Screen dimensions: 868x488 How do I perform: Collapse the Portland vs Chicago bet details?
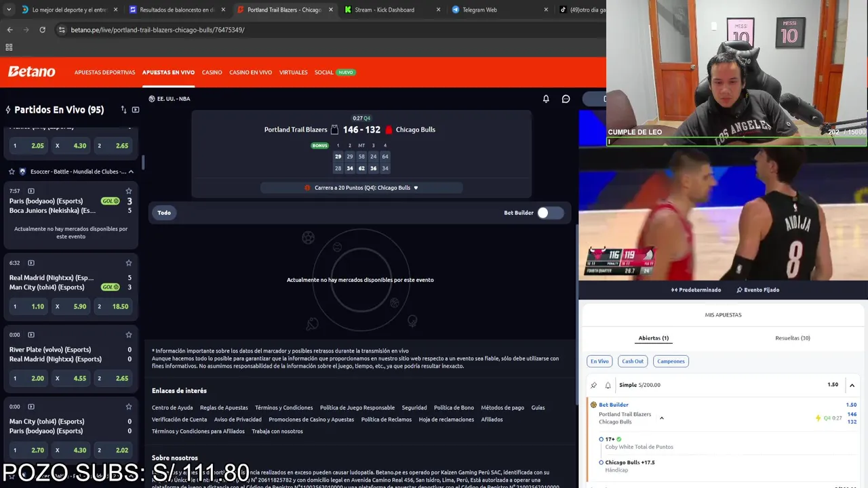coord(662,418)
